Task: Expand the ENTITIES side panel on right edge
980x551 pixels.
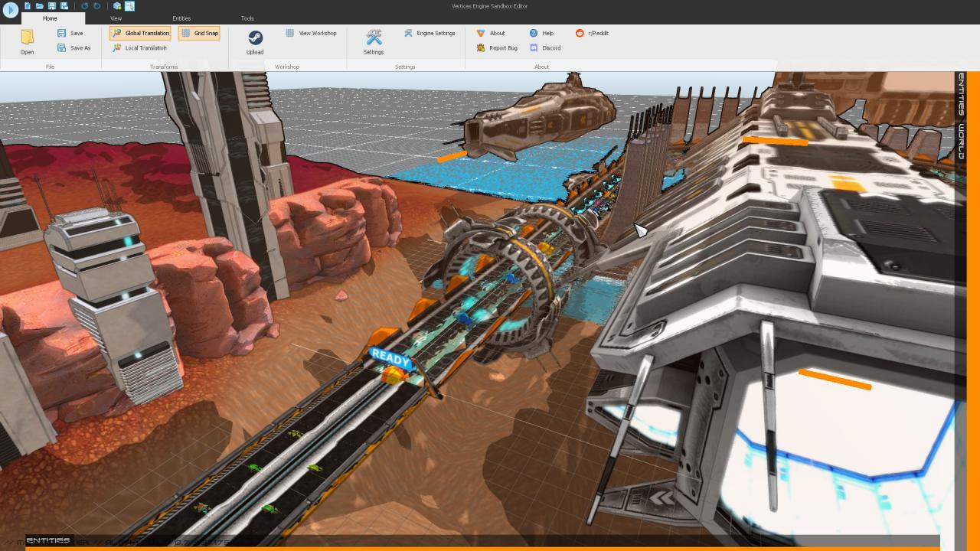Action: click(x=961, y=94)
